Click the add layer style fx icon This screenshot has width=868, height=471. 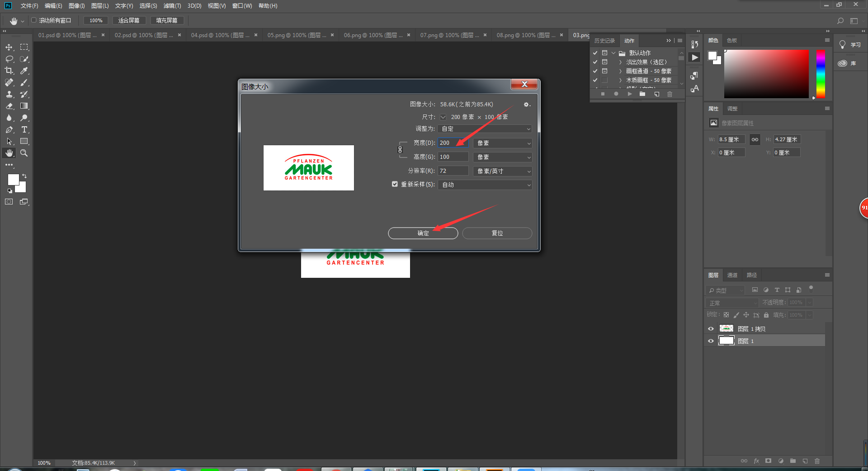756,461
